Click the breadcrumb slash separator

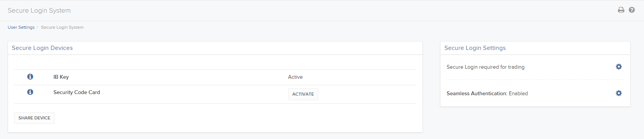tap(37, 27)
